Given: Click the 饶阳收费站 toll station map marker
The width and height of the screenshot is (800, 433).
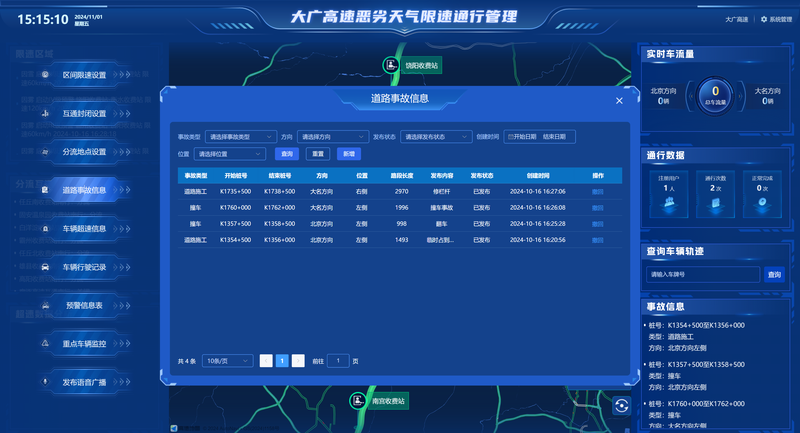Looking at the screenshot, I should [391, 65].
